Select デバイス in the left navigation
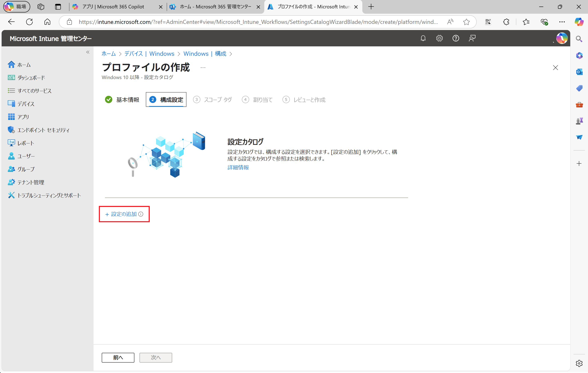The image size is (588, 373). click(26, 104)
